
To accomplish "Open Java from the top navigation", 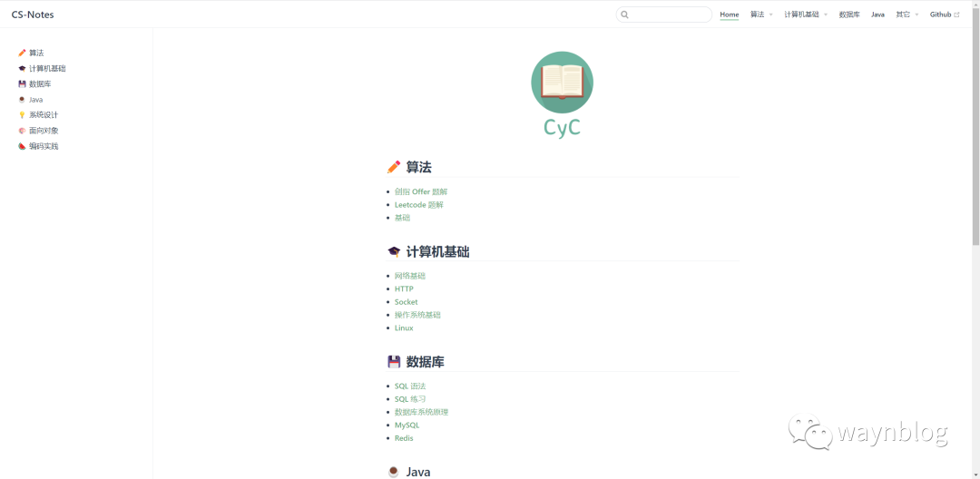I will (878, 15).
